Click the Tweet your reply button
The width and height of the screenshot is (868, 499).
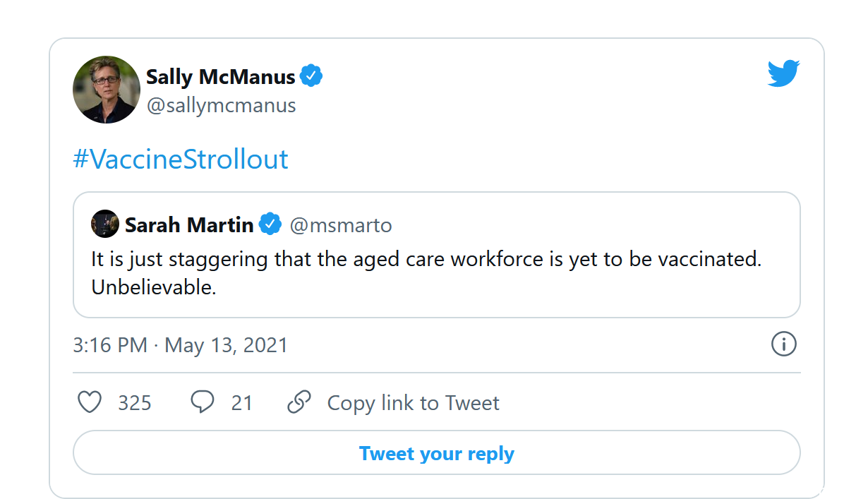point(437,452)
